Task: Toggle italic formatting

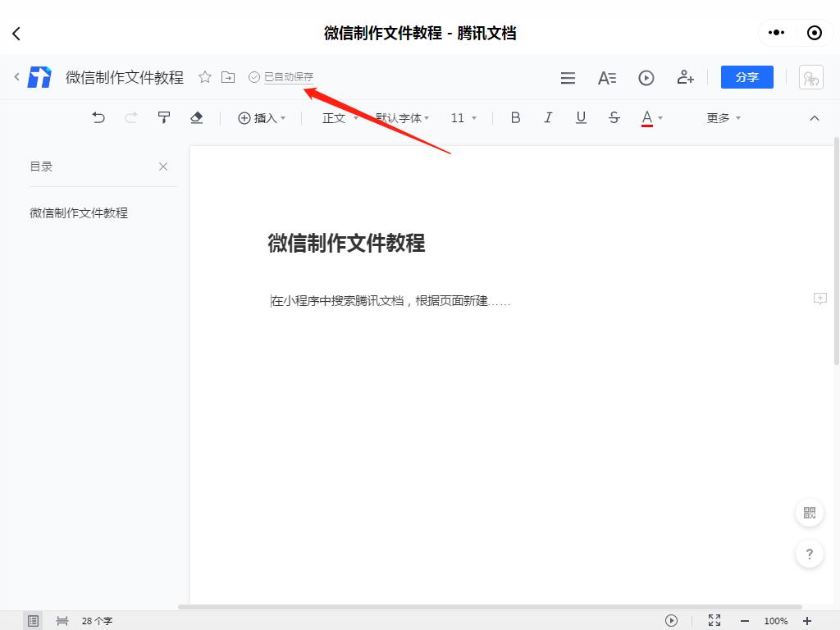Action: point(548,117)
